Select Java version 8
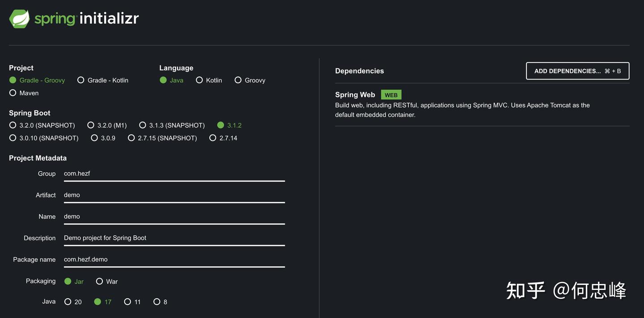The width and height of the screenshot is (644, 318). point(160,302)
